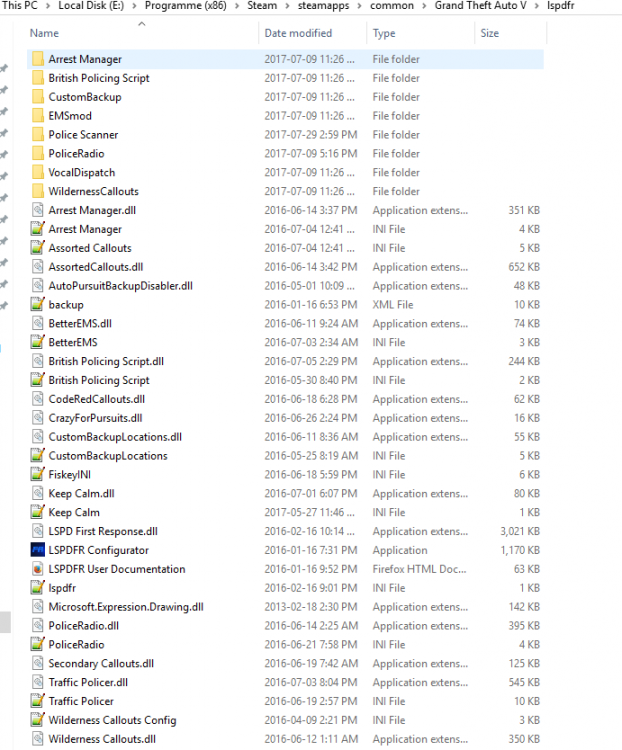Image resolution: width=622 pixels, height=750 pixels.
Task: Click the CodeRedCallouts.dll file icon
Action: coord(38,399)
